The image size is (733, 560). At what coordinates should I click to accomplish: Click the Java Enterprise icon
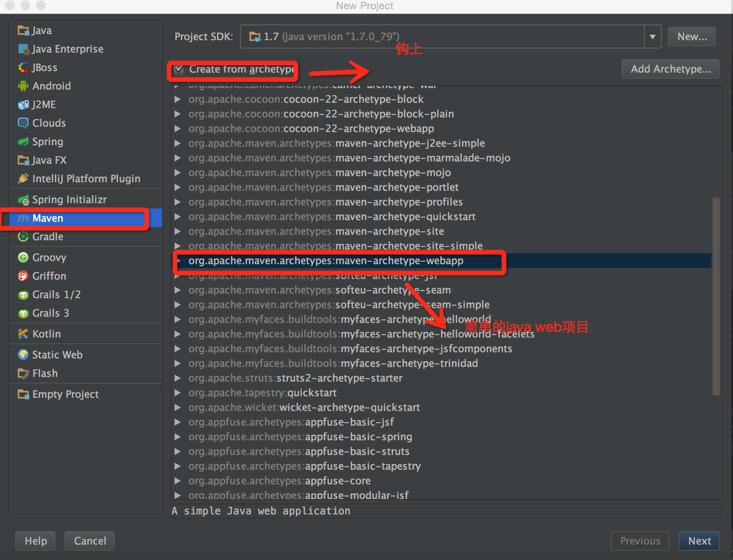tap(23, 49)
